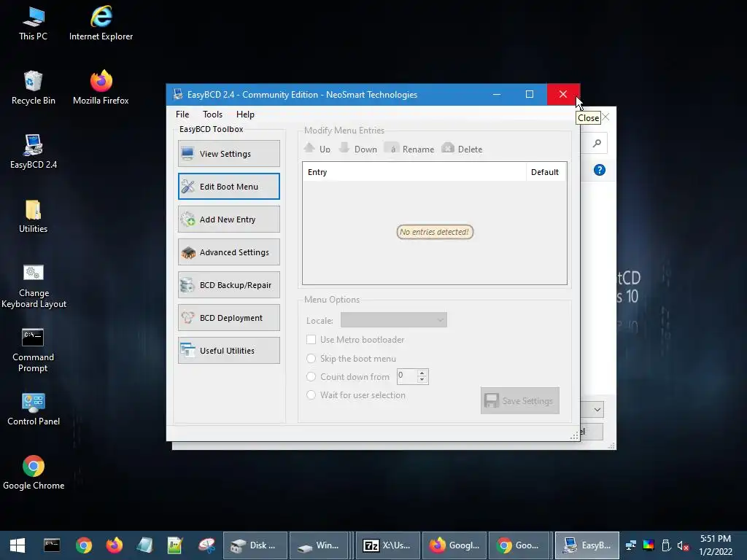
Task: Click the network tray icon
Action: click(631, 545)
